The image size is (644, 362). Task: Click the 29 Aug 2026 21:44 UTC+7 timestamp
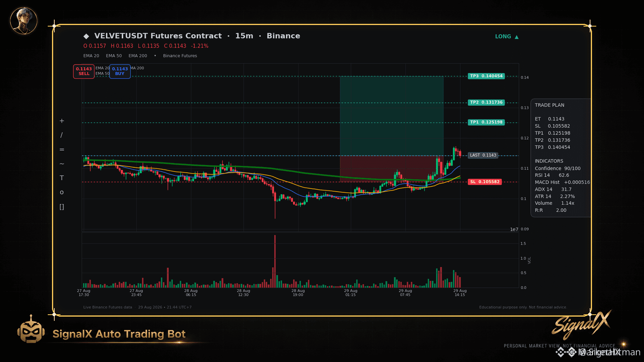pos(165,307)
